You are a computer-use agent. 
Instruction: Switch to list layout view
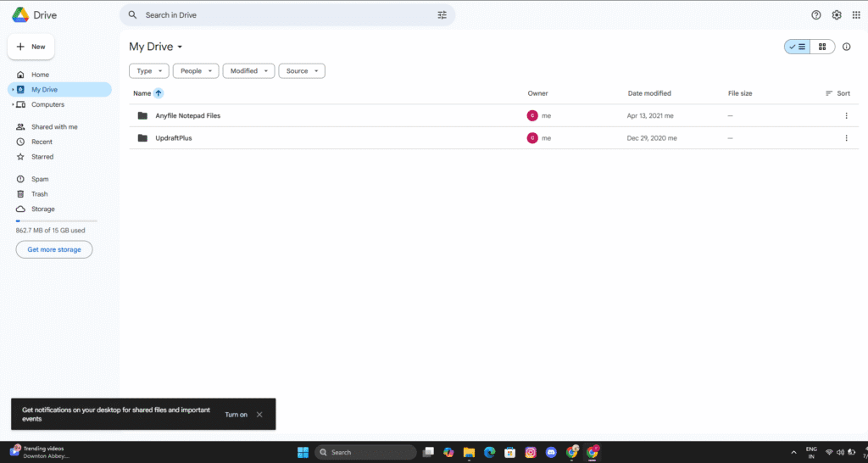point(797,47)
